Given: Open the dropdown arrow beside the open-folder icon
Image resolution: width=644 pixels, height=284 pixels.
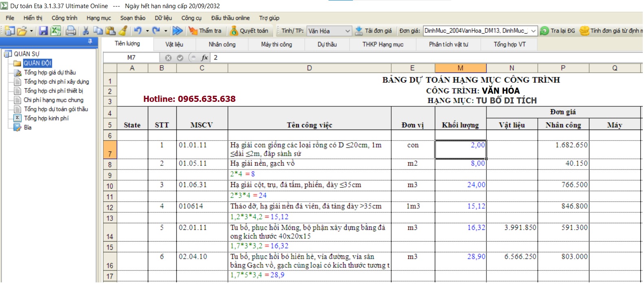Looking at the screenshot, I should tap(31, 31).
